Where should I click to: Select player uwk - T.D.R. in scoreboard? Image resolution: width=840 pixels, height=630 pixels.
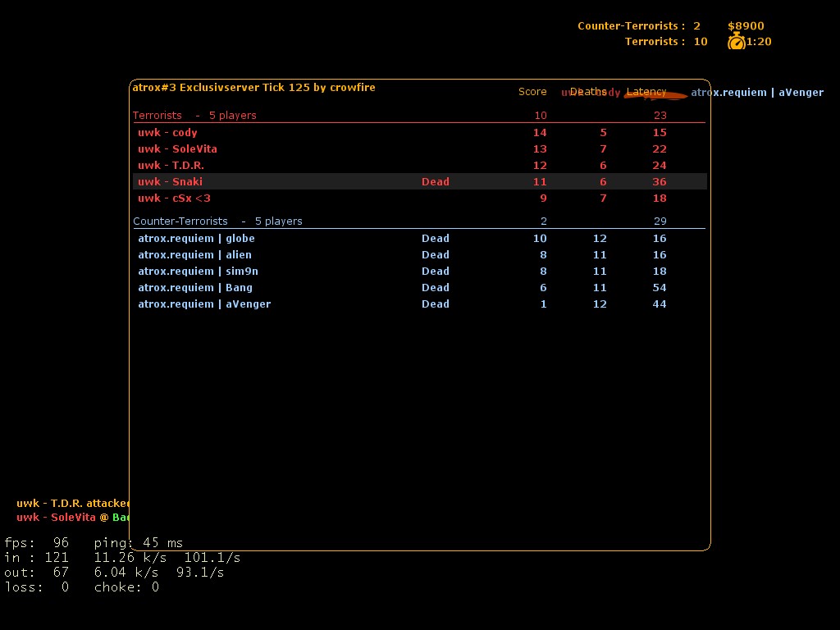[x=171, y=166]
